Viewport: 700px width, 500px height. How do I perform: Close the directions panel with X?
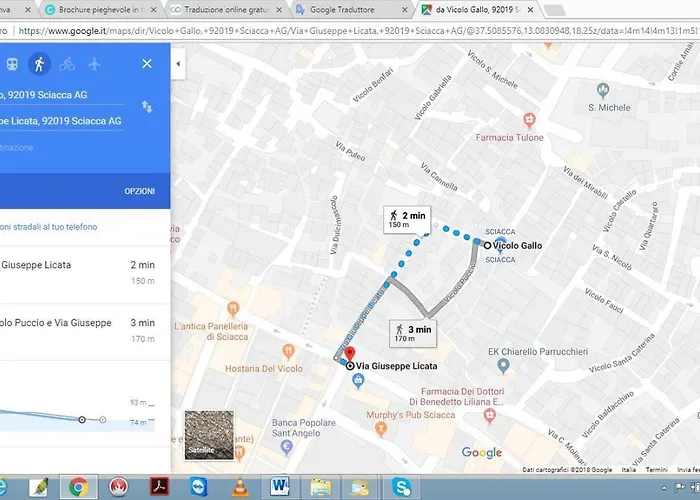[x=147, y=64]
